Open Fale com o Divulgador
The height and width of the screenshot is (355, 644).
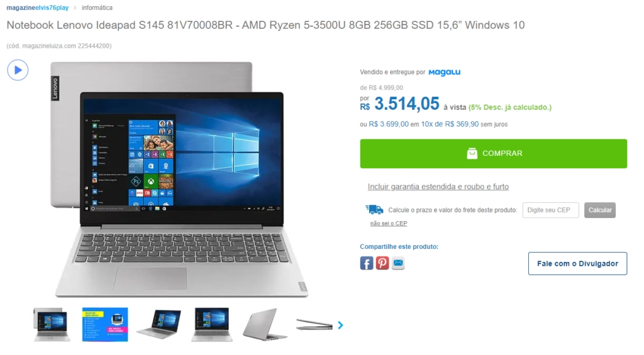coord(577,263)
